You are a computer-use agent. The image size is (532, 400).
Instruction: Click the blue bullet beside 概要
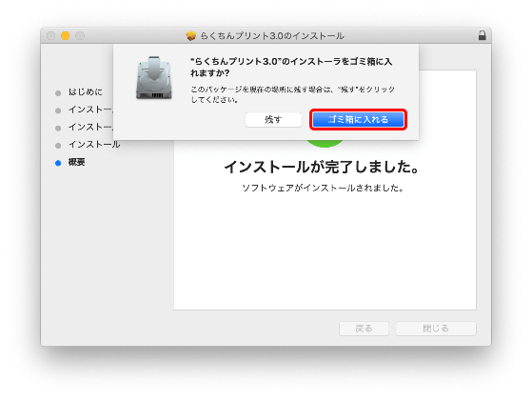[x=58, y=163]
